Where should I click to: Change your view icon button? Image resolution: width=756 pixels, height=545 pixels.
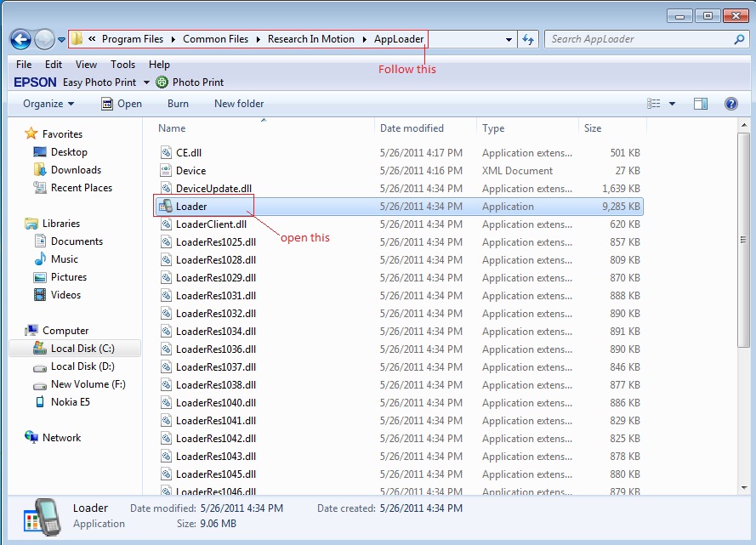click(653, 104)
